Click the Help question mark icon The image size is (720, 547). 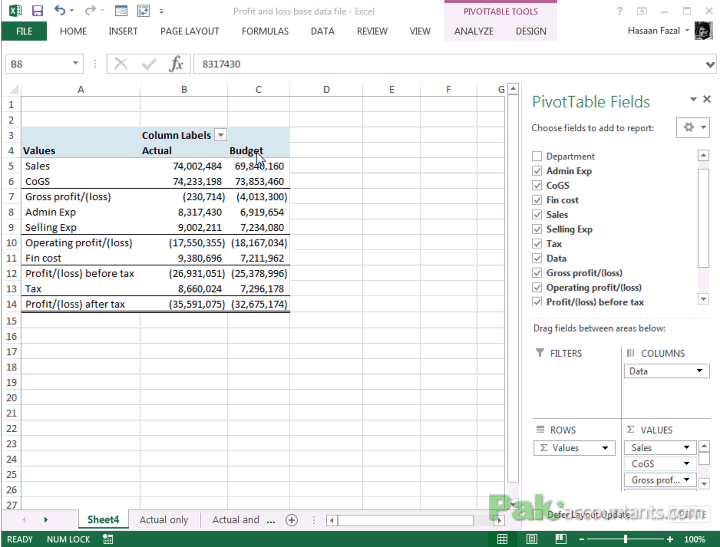620,11
